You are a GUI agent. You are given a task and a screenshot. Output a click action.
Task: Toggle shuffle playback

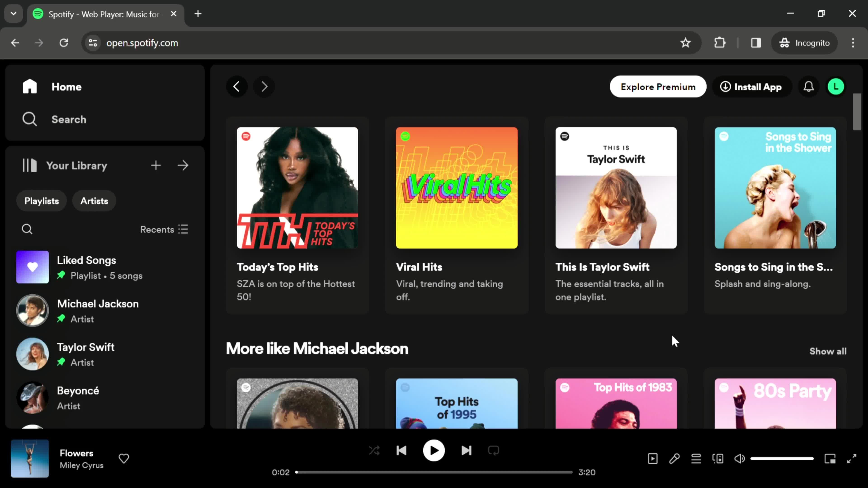pyautogui.click(x=374, y=450)
